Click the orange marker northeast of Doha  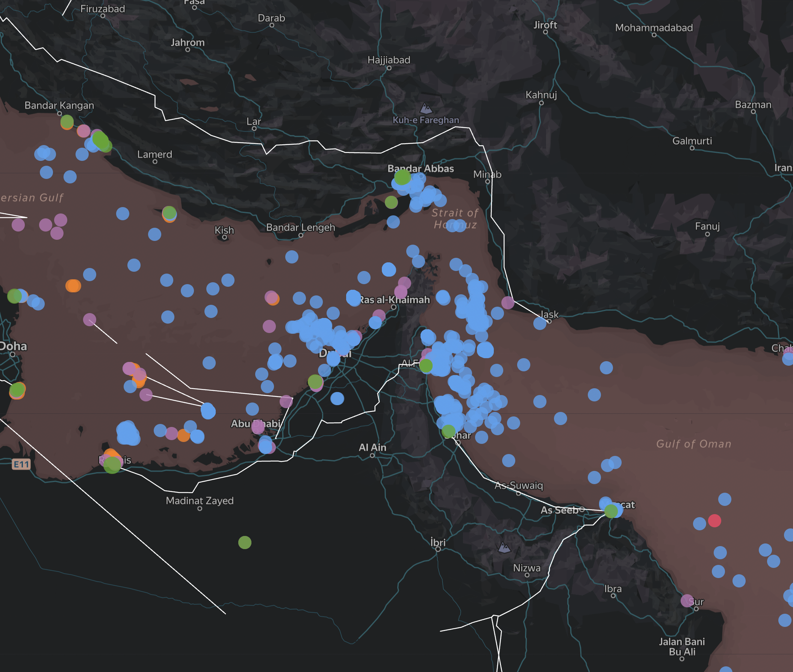(x=73, y=285)
